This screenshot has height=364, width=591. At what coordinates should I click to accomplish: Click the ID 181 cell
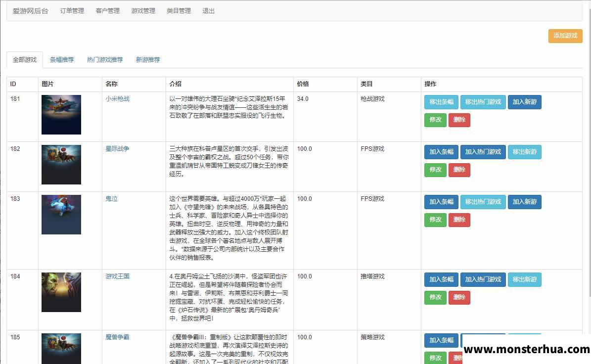pyautogui.click(x=22, y=117)
